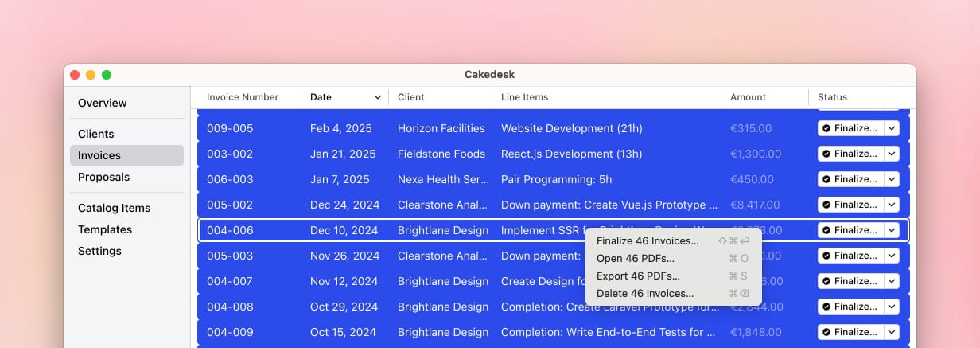Expand status dropdown for invoice 005-003

pyautogui.click(x=892, y=256)
